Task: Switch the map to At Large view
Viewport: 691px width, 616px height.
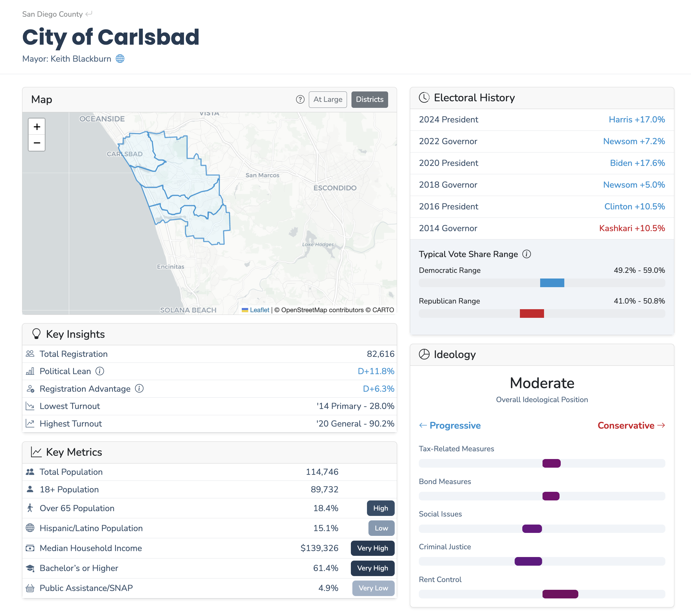Action: tap(328, 99)
